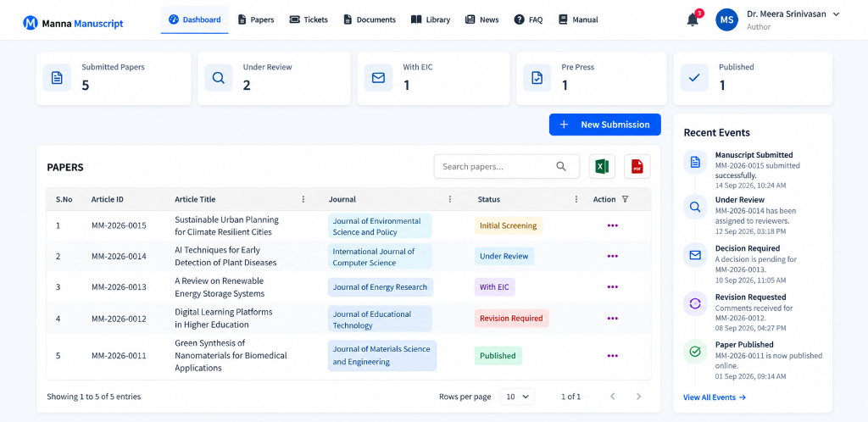The height and width of the screenshot is (422, 868).
Task: Click title Digital Learning Platforms in Higher Education
Action: [x=224, y=318]
